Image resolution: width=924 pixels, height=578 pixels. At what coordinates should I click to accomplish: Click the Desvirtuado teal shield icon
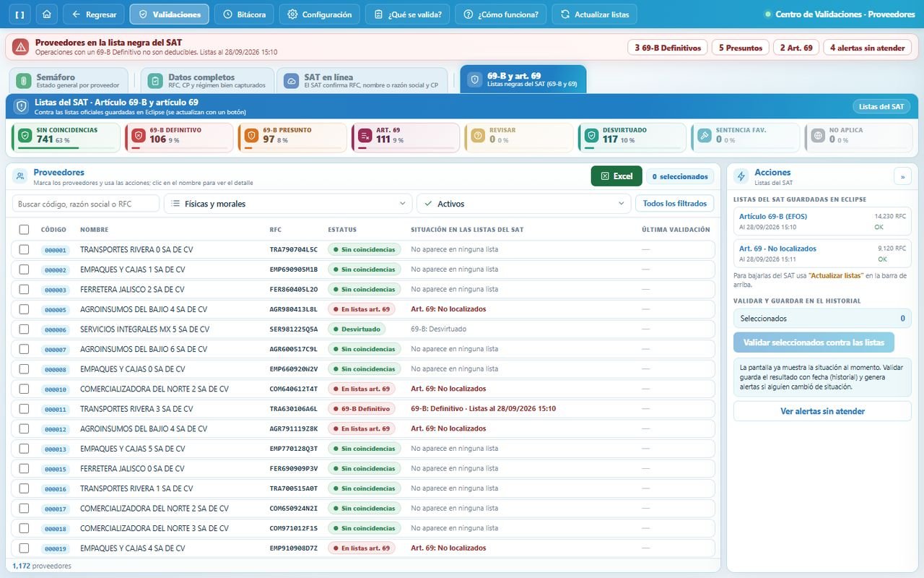[591, 137]
